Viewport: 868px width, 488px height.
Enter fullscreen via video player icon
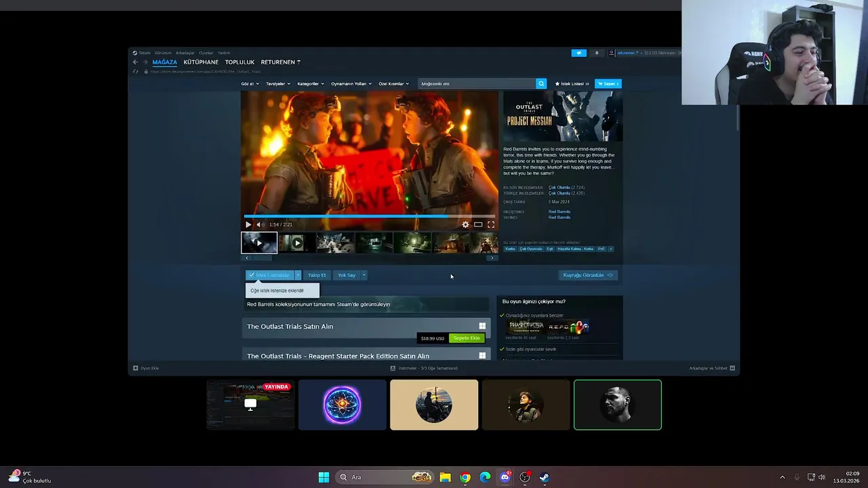coord(491,224)
